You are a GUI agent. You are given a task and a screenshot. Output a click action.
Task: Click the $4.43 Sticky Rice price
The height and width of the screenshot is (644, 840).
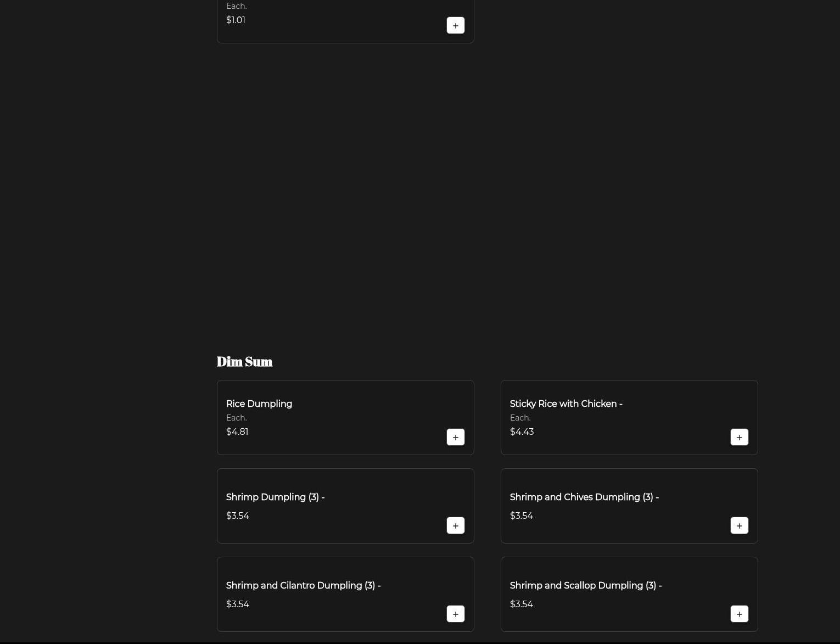point(522,432)
